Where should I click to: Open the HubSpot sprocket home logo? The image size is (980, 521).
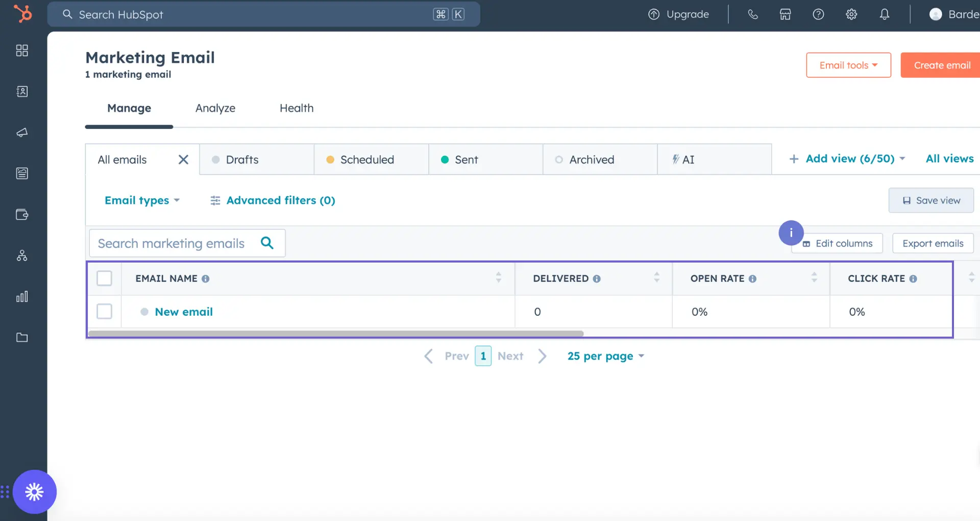click(23, 14)
